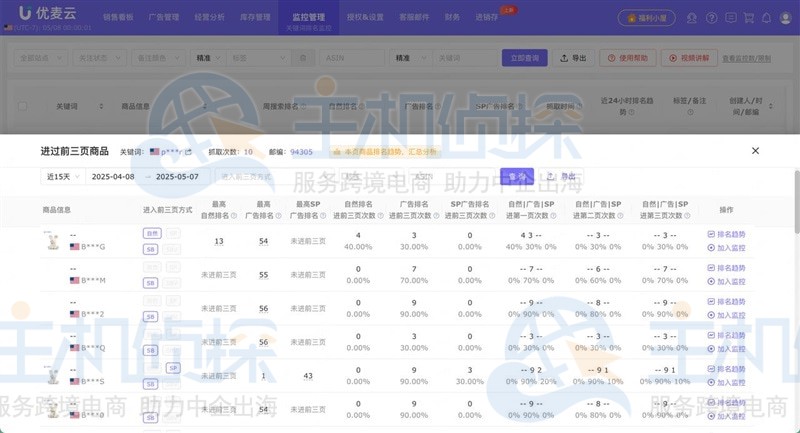The width and height of the screenshot is (800, 433).
Task: Open the 备注颜色 dropdown in background page
Action: click(x=158, y=58)
